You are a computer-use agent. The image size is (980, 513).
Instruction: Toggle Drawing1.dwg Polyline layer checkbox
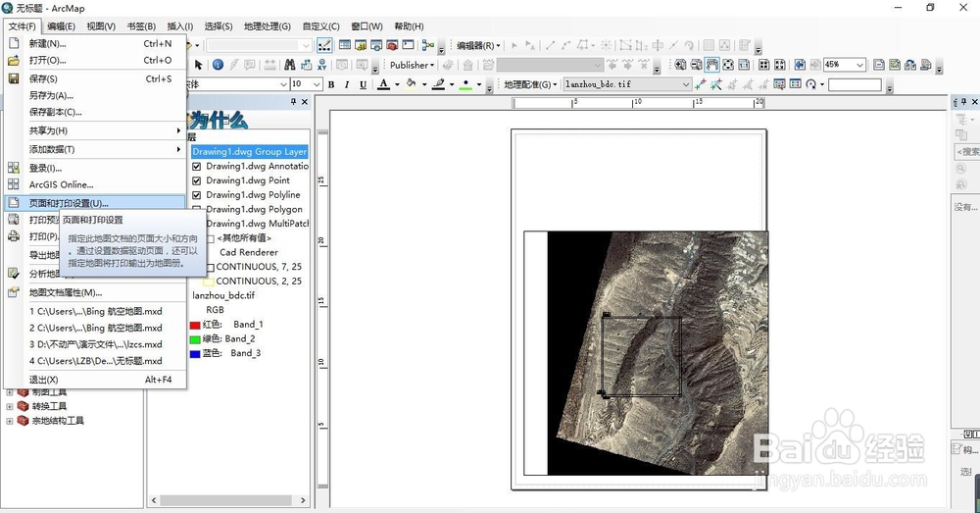[196, 195]
